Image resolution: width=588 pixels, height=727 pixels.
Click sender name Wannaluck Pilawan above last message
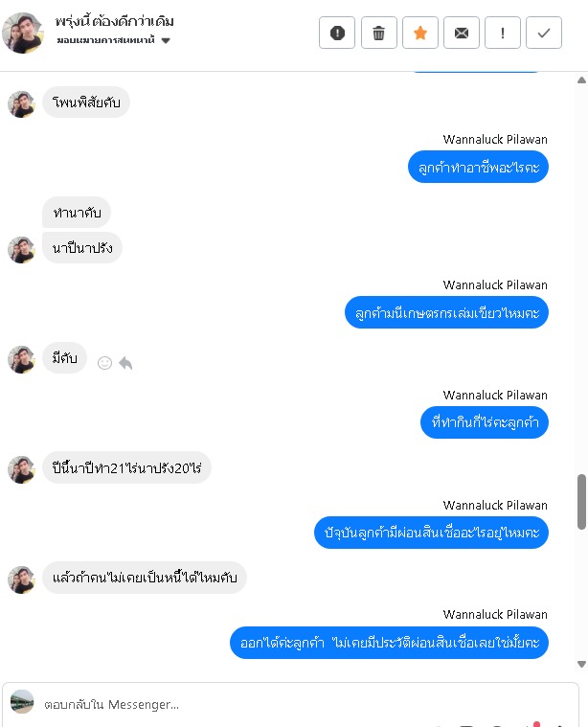point(495,614)
